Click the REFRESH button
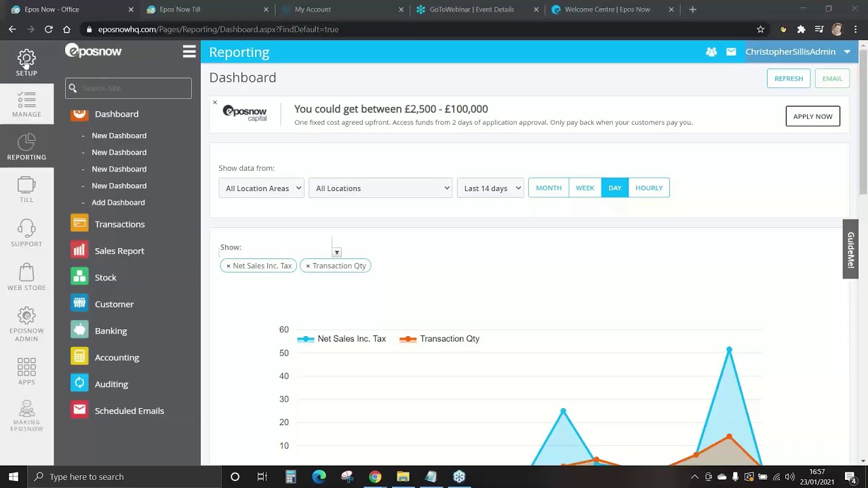868x488 pixels. (x=789, y=78)
